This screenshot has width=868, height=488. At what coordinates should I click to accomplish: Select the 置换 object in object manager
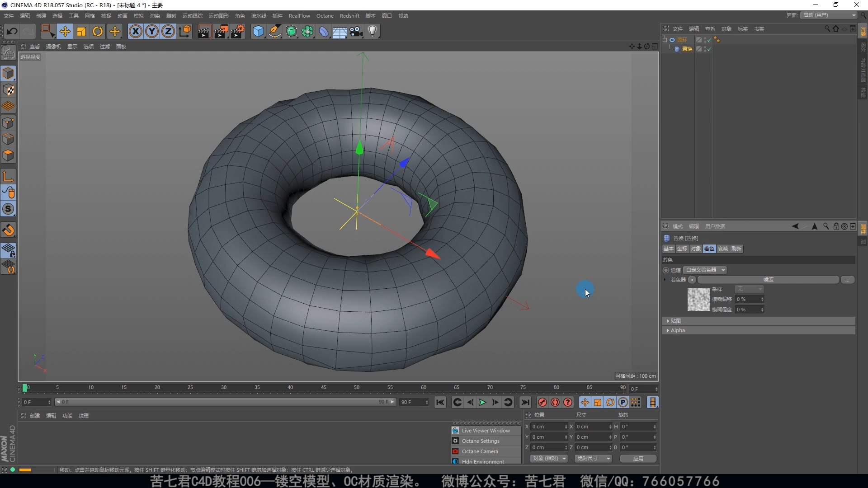(687, 49)
